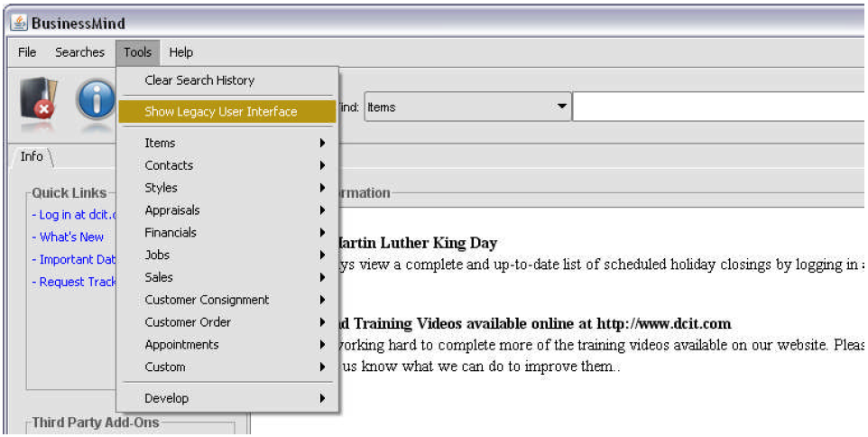Expand the Styles submenu
The image size is (868, 437).
(227, 188)
